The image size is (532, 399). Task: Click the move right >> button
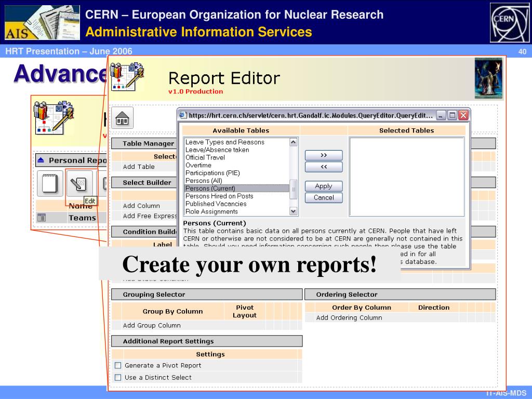tap(324, 155)
